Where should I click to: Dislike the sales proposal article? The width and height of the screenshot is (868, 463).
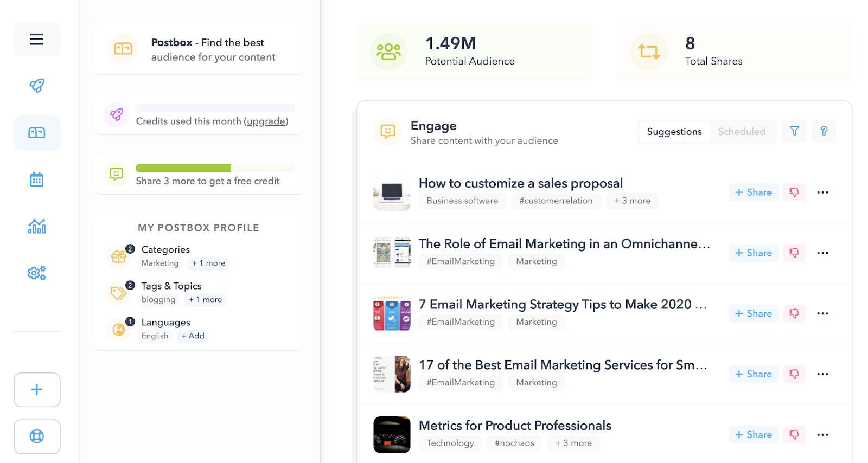(x=794, y=192)
